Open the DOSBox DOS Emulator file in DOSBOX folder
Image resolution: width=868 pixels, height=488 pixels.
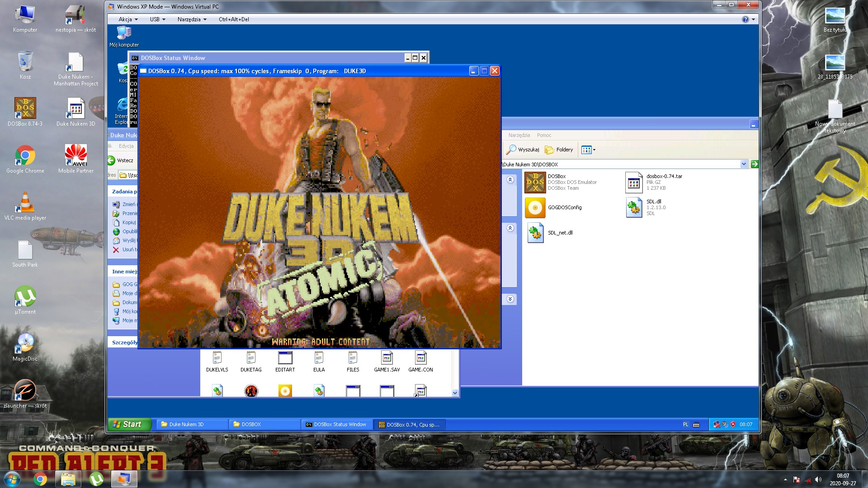point(561,182)
